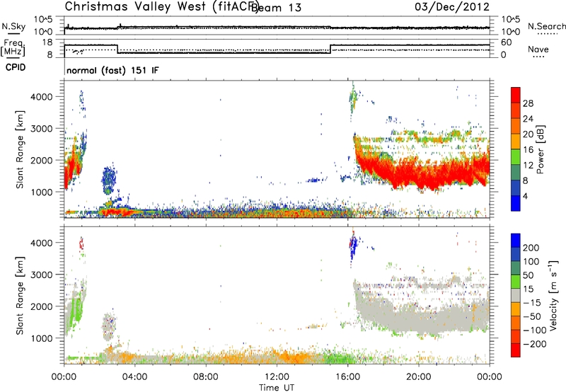
Task: Click the blue scatter patch near 02:30 in power panel
Action: (109, 180)
